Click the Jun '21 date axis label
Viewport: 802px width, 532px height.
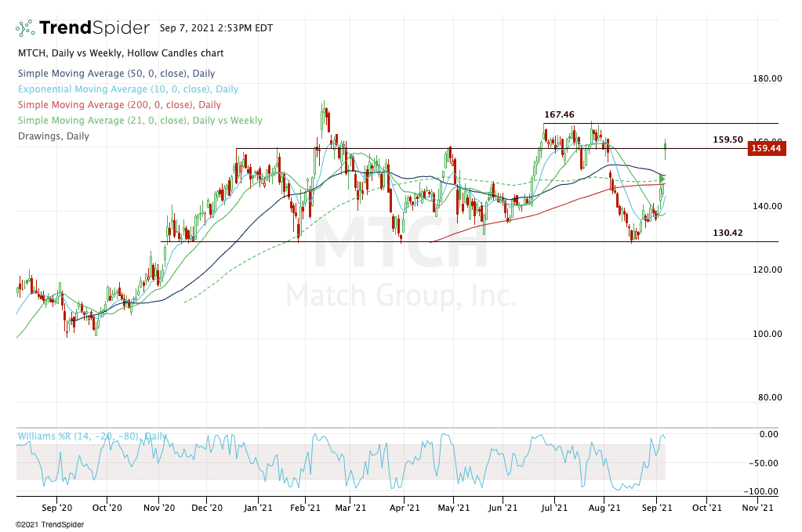coord(503,508)
